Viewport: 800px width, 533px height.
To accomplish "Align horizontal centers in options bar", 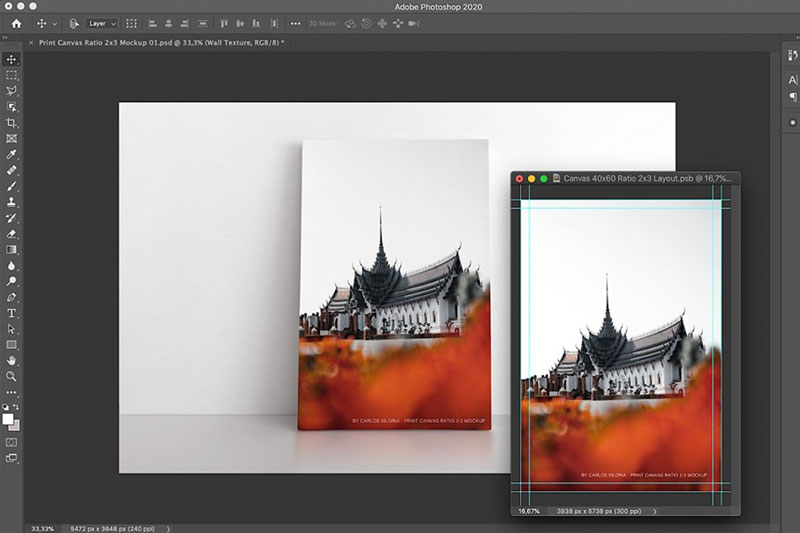I will pyautogui.click(x=168, y=23).
